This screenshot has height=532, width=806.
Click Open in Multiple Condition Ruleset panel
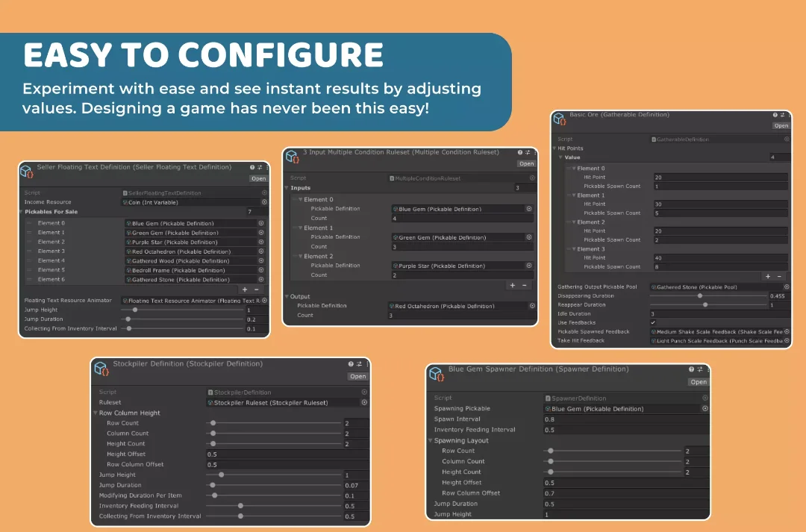(x=526, y=163)
